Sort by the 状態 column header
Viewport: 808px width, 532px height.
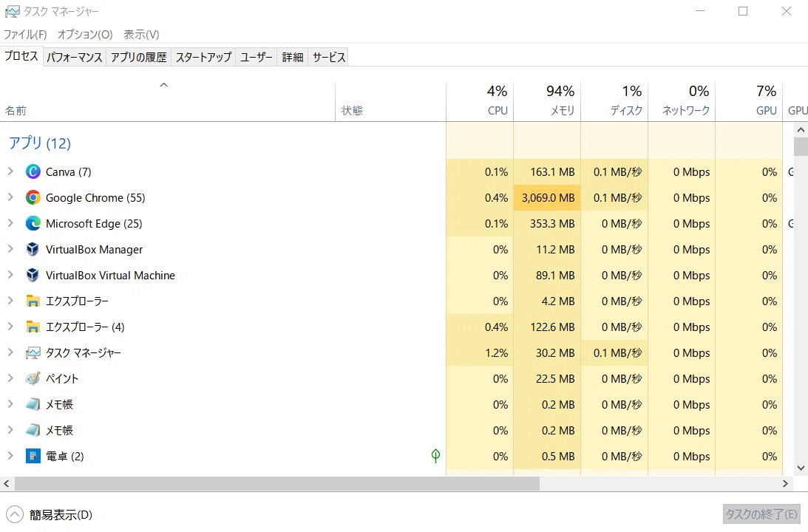coord(390,101)
